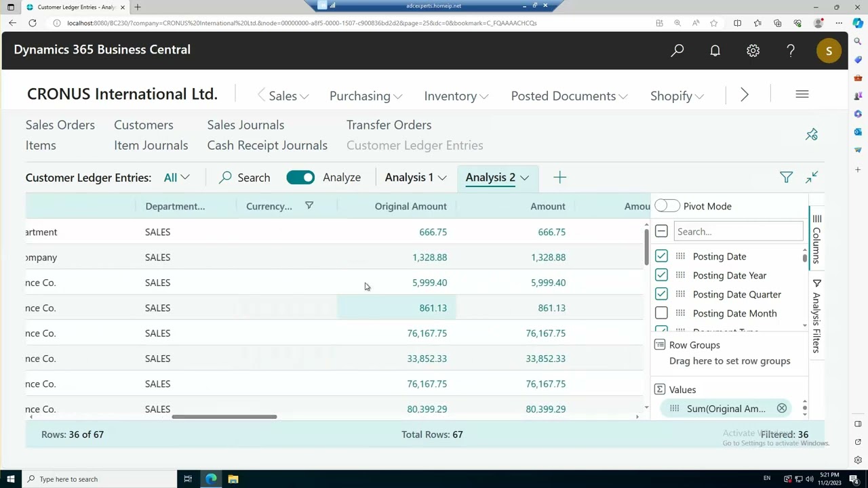This screenshot has height=488, width=868.
Task: Switch to the Columns side tab
Action: coord(816,239)
